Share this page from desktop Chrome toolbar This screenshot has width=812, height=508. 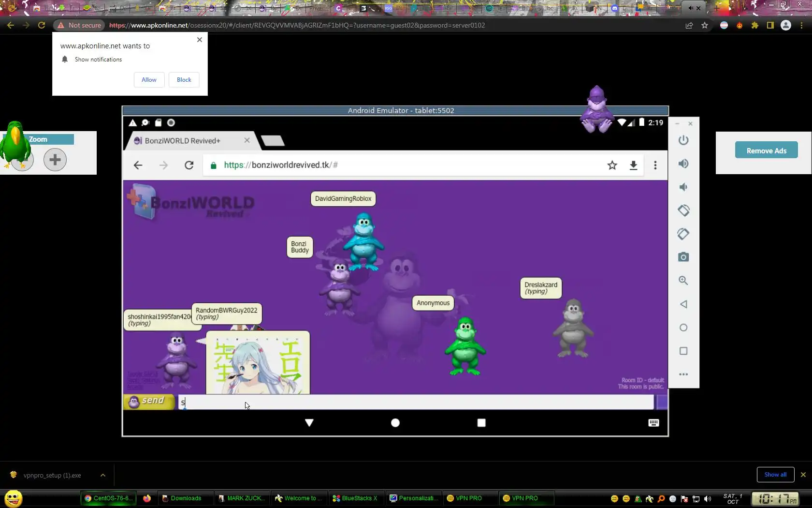[689, 25]
